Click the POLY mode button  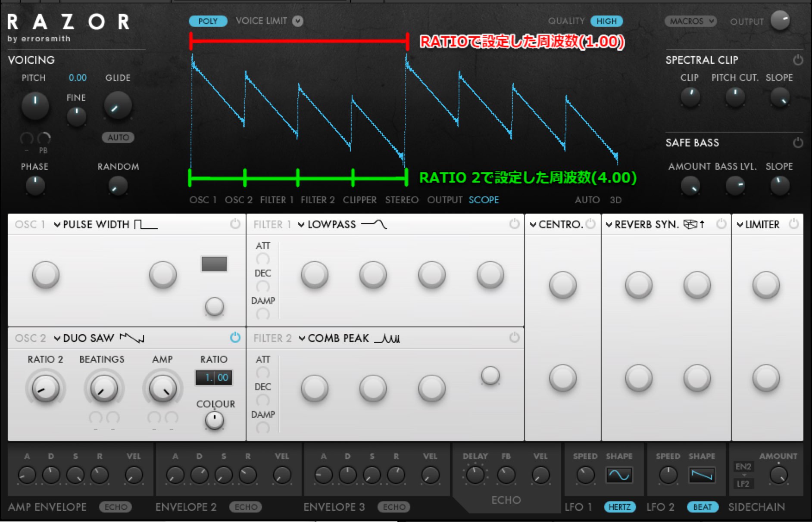[x=208, y=21]
